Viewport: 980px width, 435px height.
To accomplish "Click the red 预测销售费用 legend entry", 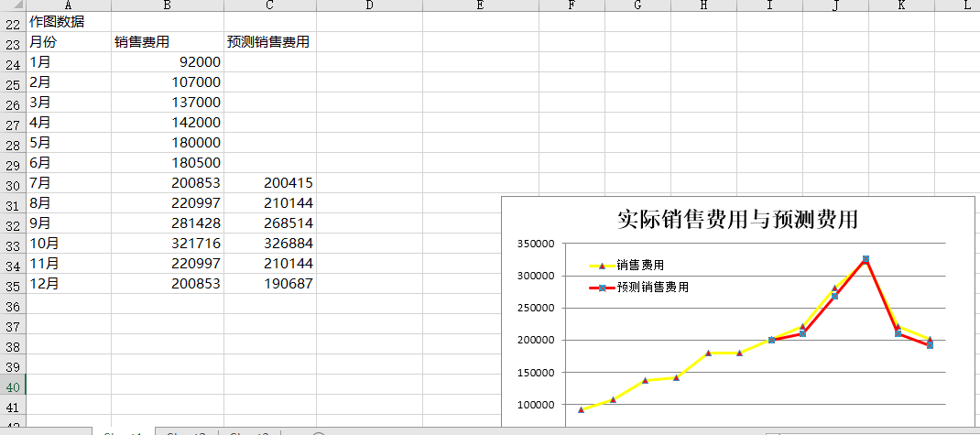I will click(651, 288).
